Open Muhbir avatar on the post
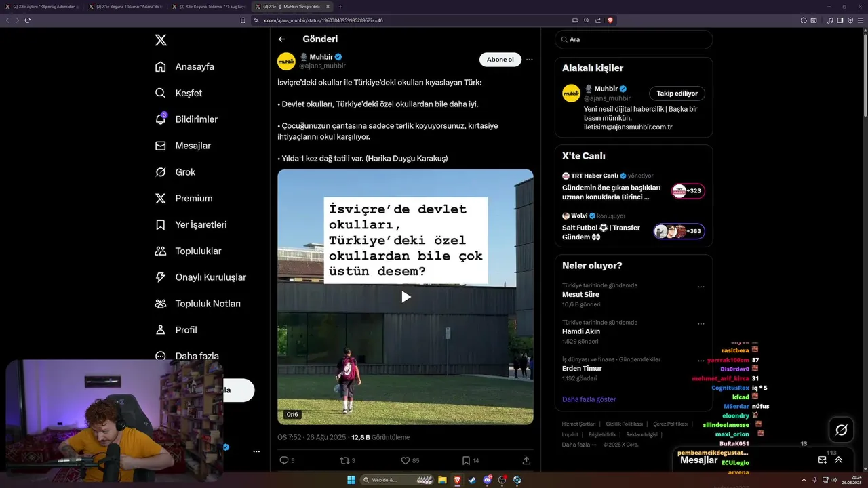Image resolution: width=868 pixels, height=488 pixels. (x=286, y=61)
